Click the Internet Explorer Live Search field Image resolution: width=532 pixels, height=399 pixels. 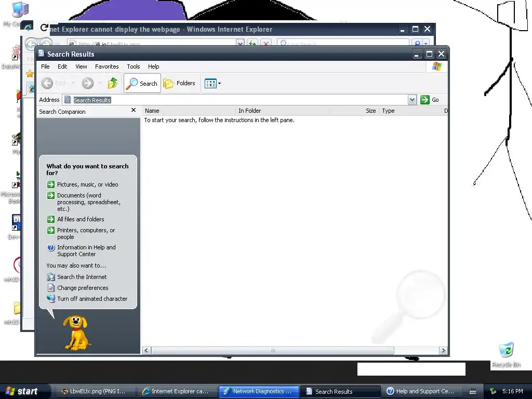coord(343,44)
